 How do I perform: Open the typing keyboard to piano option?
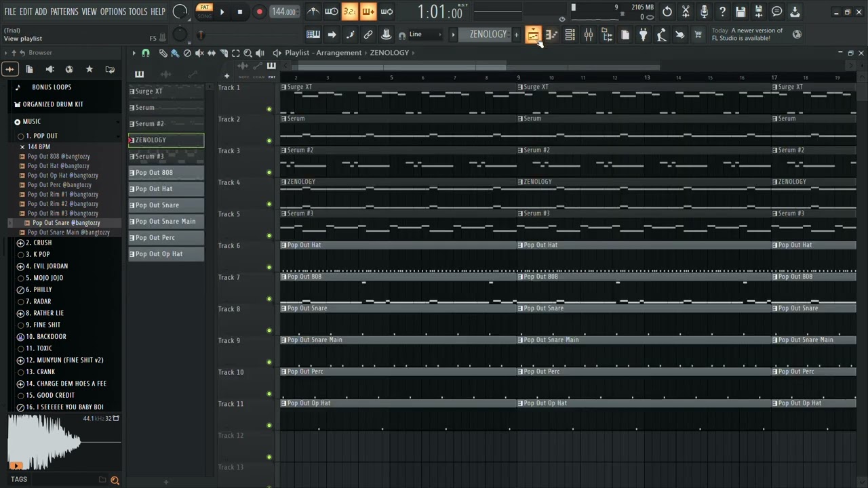pyautogui.click(x=313, y=35)
